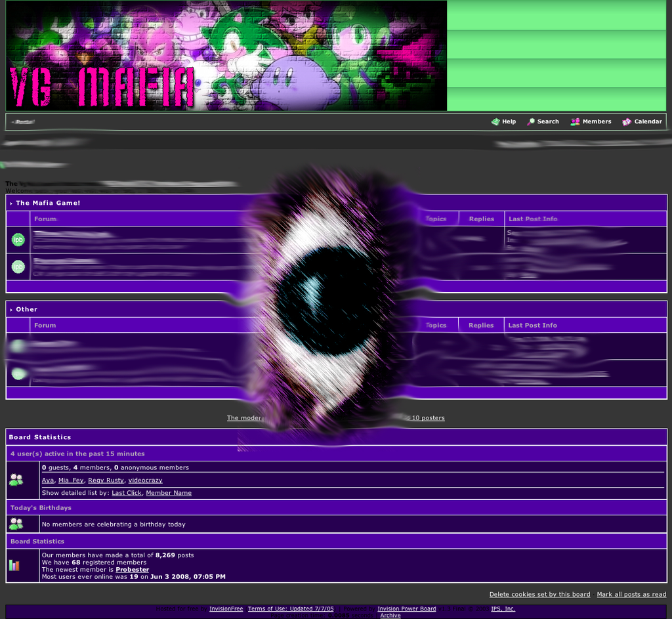The height and width of the screenshot is (619, 672).
Task: Open the Help icon in the navigation bar
Action: coord(495,121)
